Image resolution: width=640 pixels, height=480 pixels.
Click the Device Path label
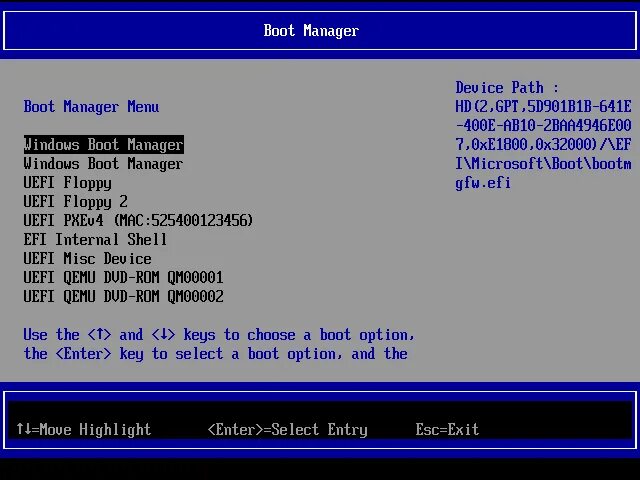[x=507, y=88]
